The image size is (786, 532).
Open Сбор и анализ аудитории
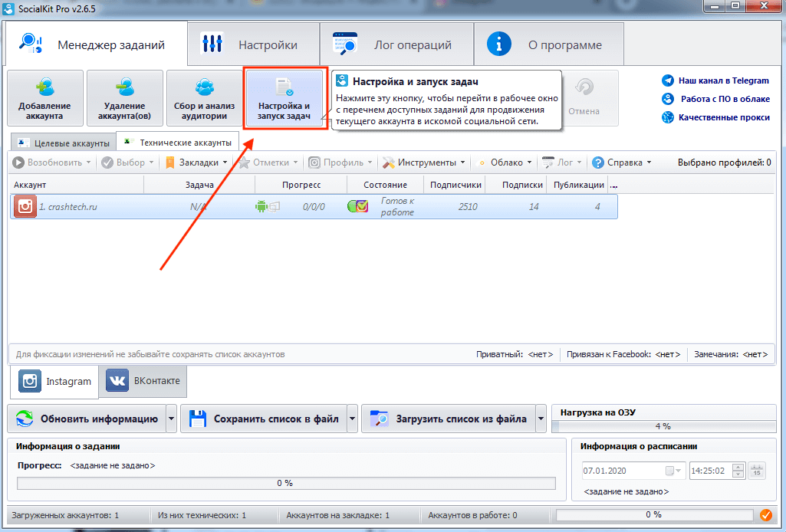[x=204, y=98]
